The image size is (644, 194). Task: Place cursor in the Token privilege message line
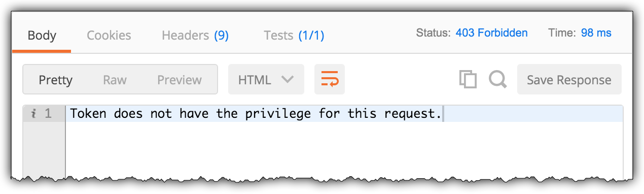256,114
